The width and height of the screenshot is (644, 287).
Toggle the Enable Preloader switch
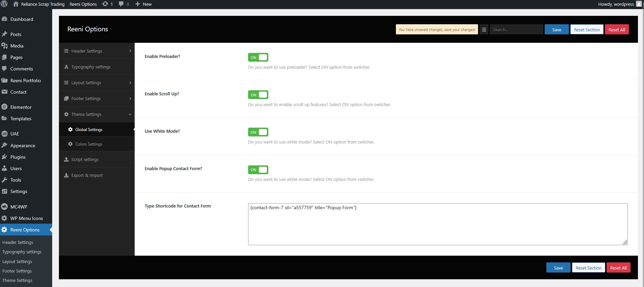258,57
